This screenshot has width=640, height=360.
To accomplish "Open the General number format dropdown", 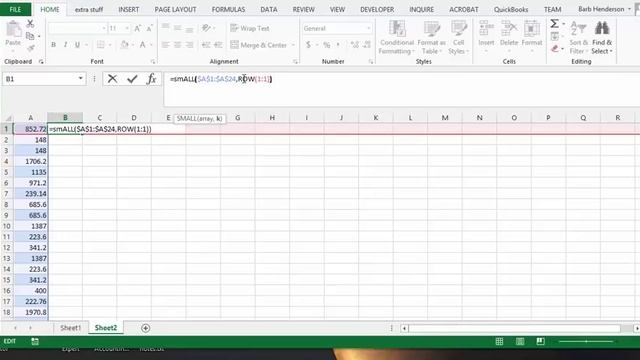I will pyautogui.click(x=369, y=28).
